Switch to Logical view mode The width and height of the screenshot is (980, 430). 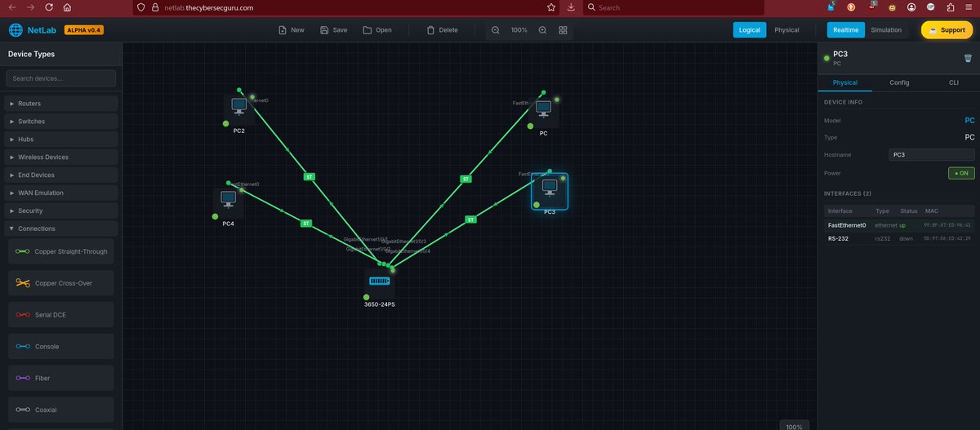tap(749, 30)
